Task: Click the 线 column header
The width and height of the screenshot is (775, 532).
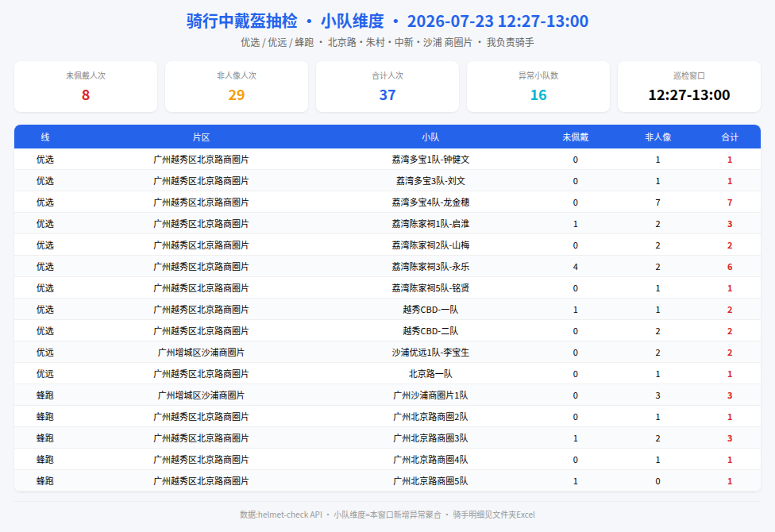Action: tap(45, 137)
